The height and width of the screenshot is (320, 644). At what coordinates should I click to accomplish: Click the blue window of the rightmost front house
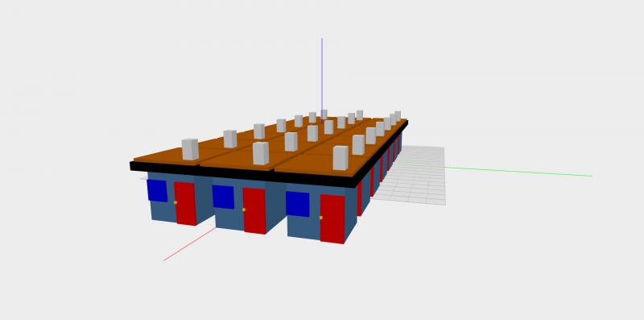pos(297,204)
